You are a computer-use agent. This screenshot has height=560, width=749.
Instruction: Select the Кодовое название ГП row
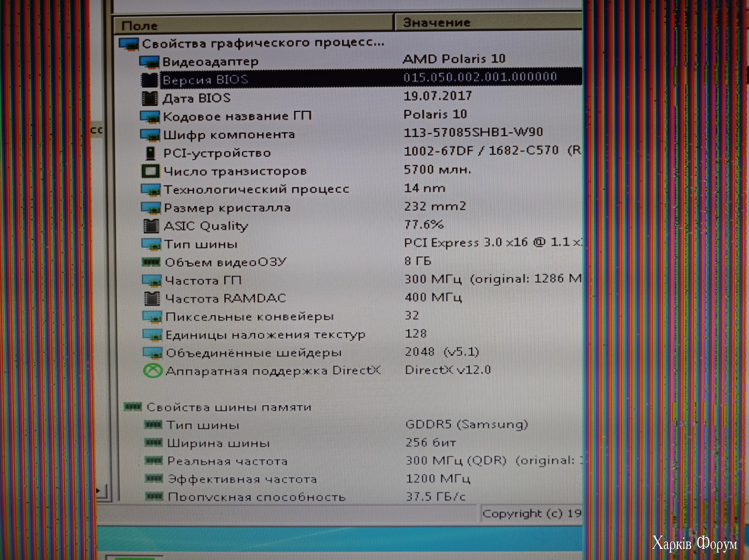(237, 116)
